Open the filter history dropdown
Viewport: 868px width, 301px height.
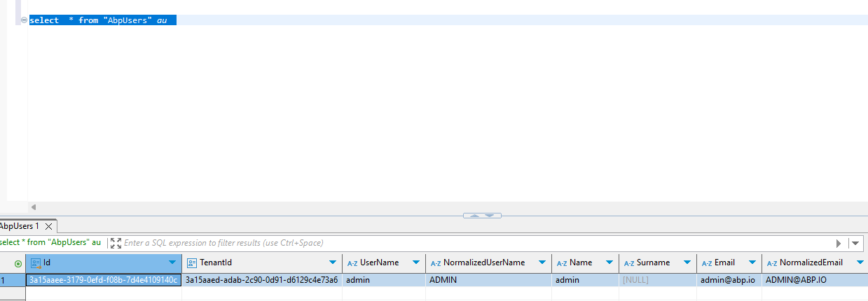[855, 243]
